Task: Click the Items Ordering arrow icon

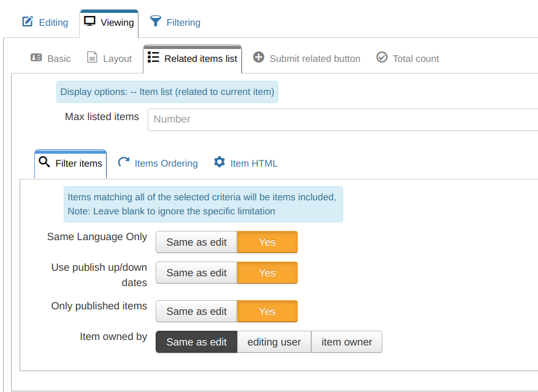Action: pos(124,162)
